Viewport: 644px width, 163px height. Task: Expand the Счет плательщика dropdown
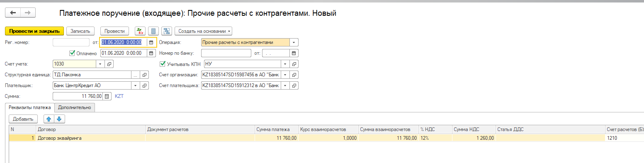[285, 85]
